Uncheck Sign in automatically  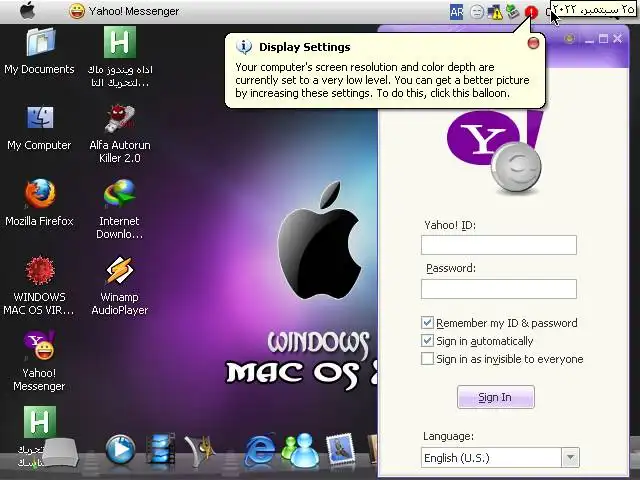pos(427,341)
